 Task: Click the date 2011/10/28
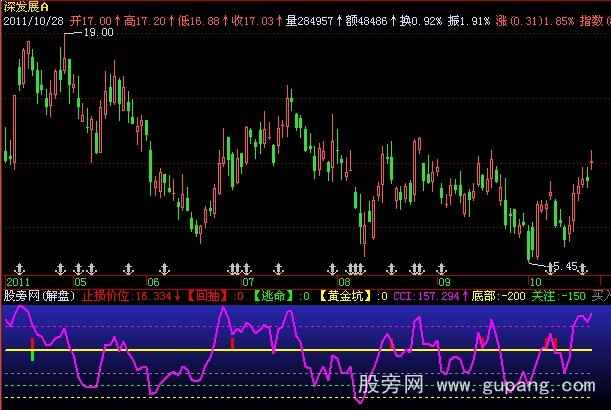(x=34, y=21)
